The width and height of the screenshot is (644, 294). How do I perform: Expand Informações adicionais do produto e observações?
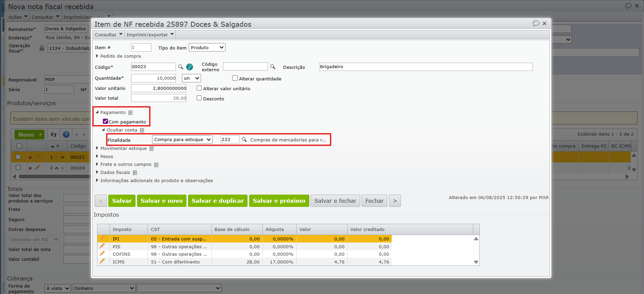[x=97, y=180]
